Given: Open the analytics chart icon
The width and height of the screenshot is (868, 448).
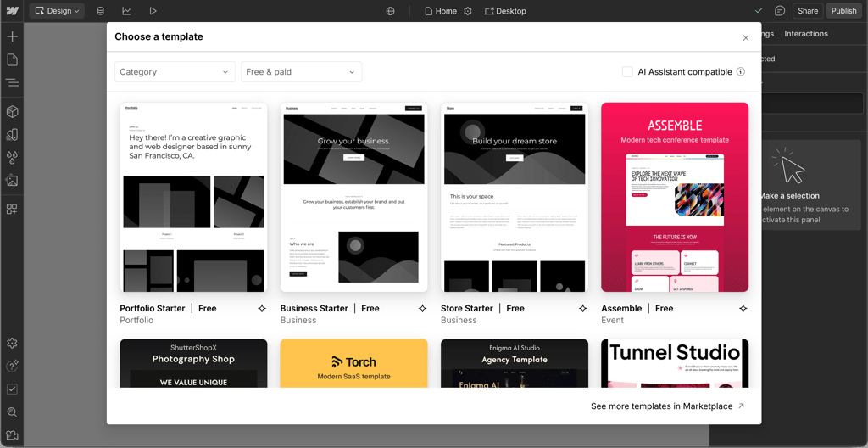Looking at the screenshot, I should pos(127,11).
